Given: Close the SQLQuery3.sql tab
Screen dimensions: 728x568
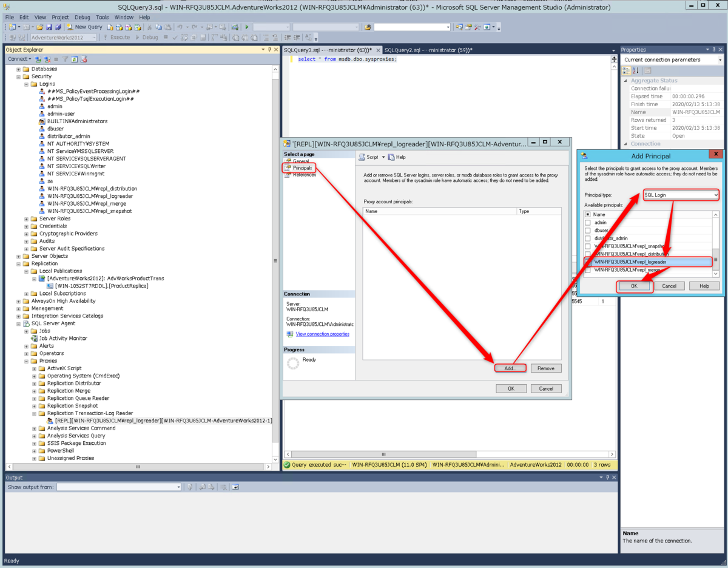Looking at the screenshot, I should pyautogui.click(x=377, y=50).
